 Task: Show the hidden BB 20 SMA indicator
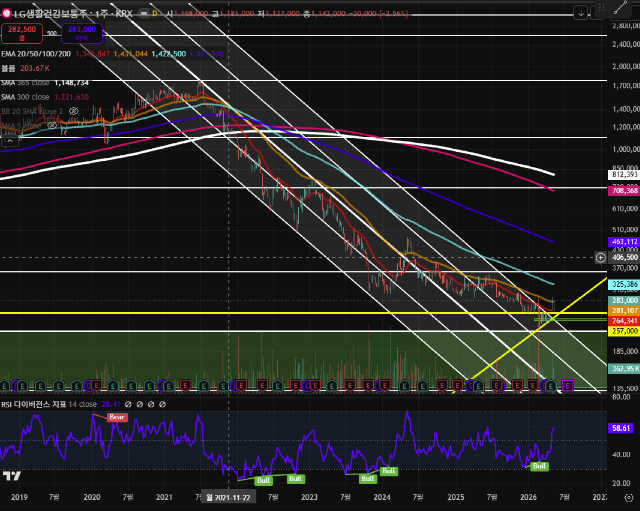(73, 111)
